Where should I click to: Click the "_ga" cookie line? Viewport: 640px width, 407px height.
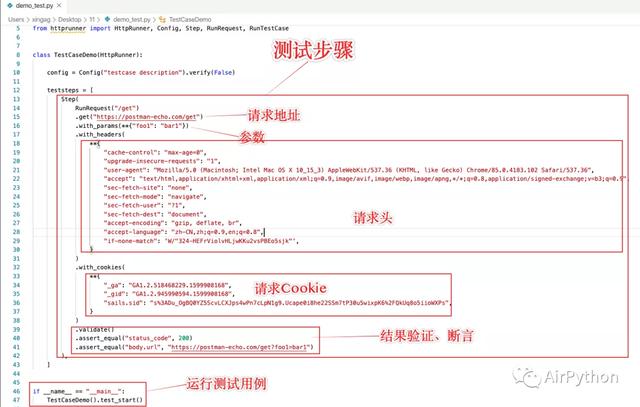167,285
